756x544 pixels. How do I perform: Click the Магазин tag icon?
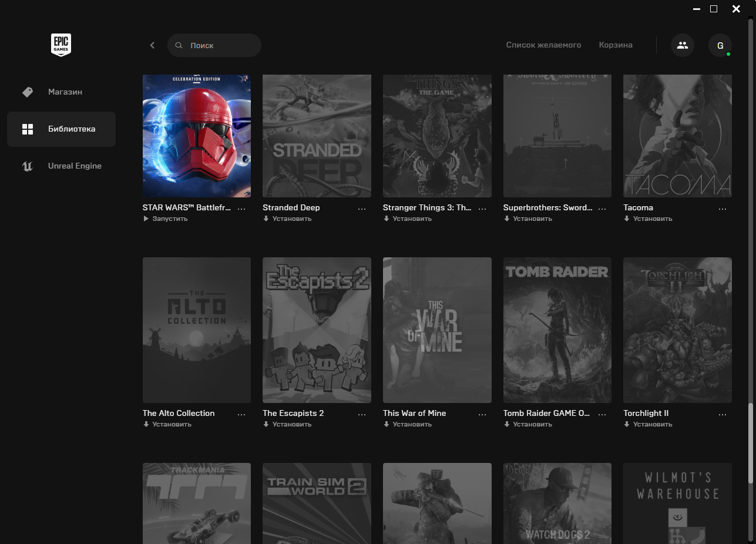tap(28, 92)
